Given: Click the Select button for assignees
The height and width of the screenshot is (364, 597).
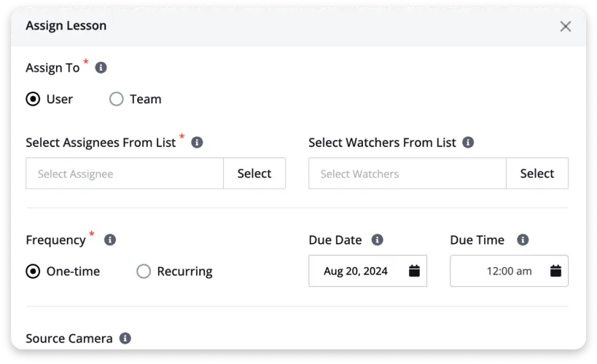Looking at the screenshot, I should tap(254, 173).
